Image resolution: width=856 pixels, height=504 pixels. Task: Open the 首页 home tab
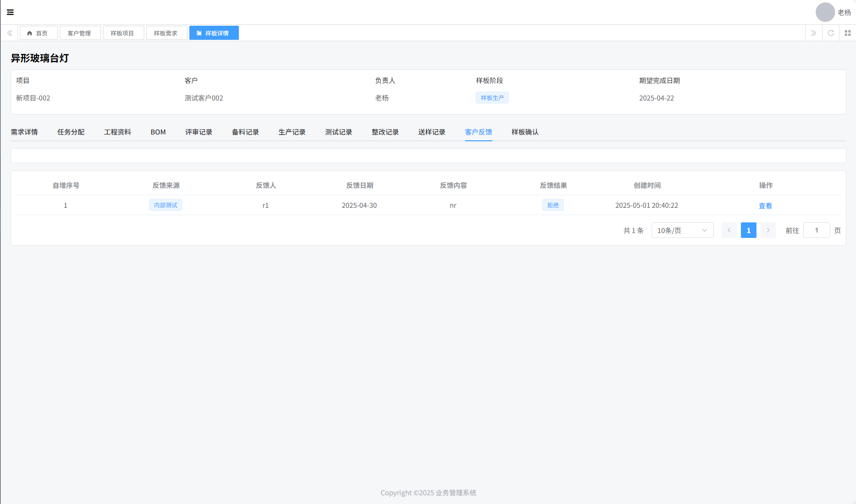pyautogui.click(x=38, y=33)
